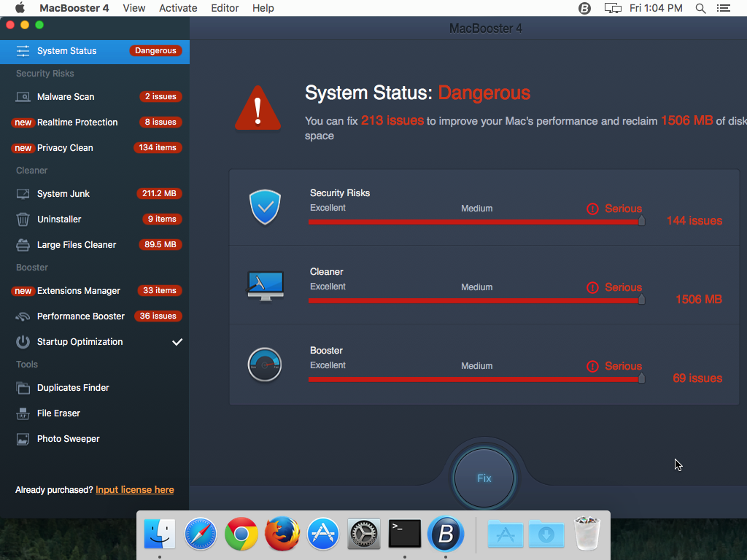Image resolution: width=747 pixels, height=560 pixels.
Task: Open Realtime Protection from the sidebar
Action: [77, 122]
